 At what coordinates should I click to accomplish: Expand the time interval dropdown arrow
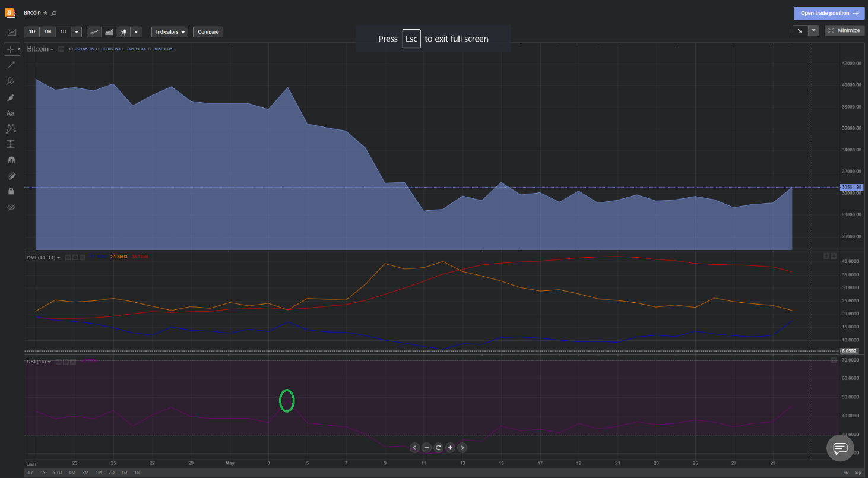pyautogui.click(x=77, y=32)
